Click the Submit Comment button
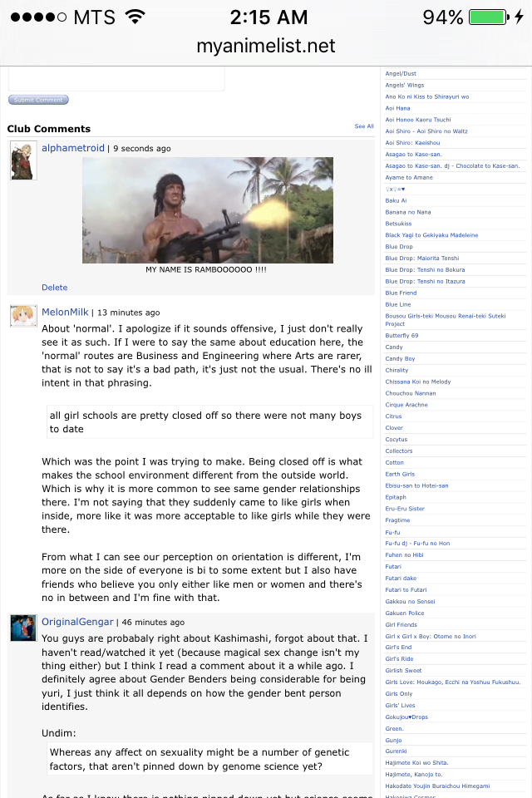The width and height of the screenshot is (532, 798). tap(38, 100)
